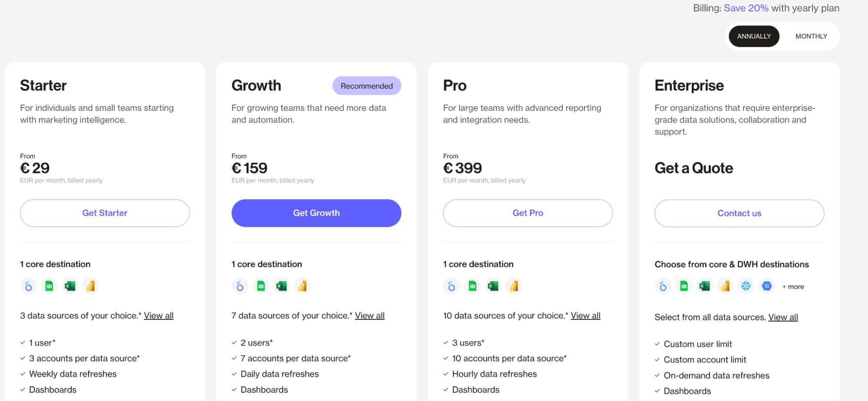Switch billing to the MONTHLY option
This screenshot has width=868, height=401.
point(811,36)
